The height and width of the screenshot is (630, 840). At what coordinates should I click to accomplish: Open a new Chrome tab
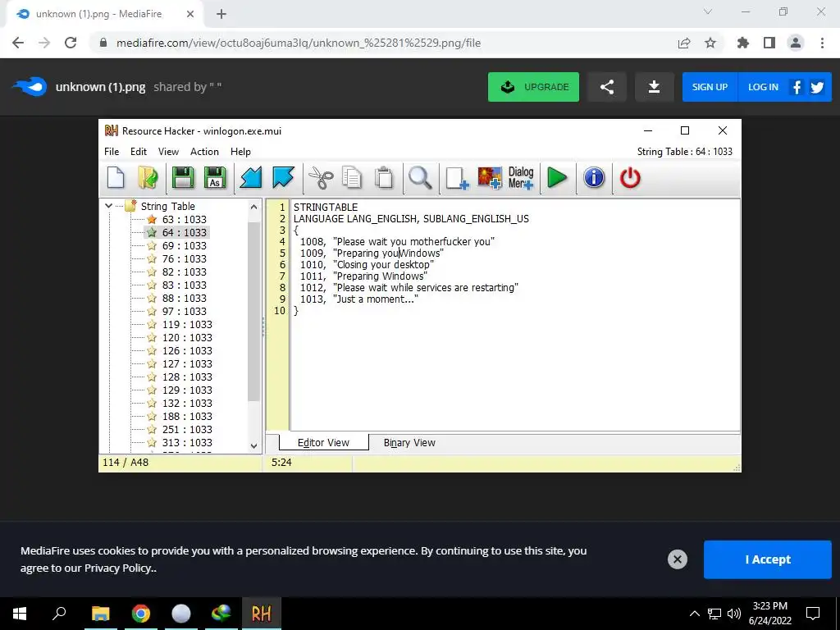(221, 15)
